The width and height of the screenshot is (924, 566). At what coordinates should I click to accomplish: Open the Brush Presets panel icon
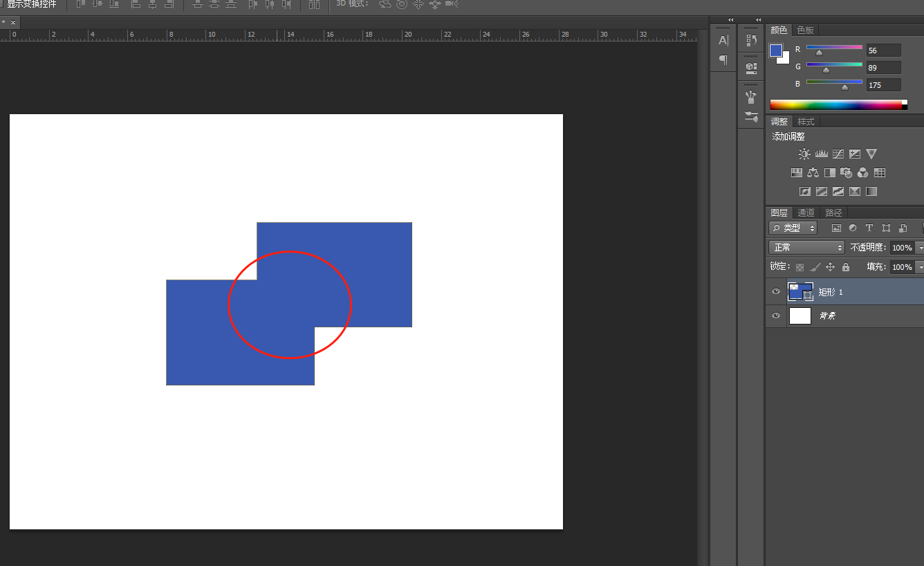click(751, 117)
